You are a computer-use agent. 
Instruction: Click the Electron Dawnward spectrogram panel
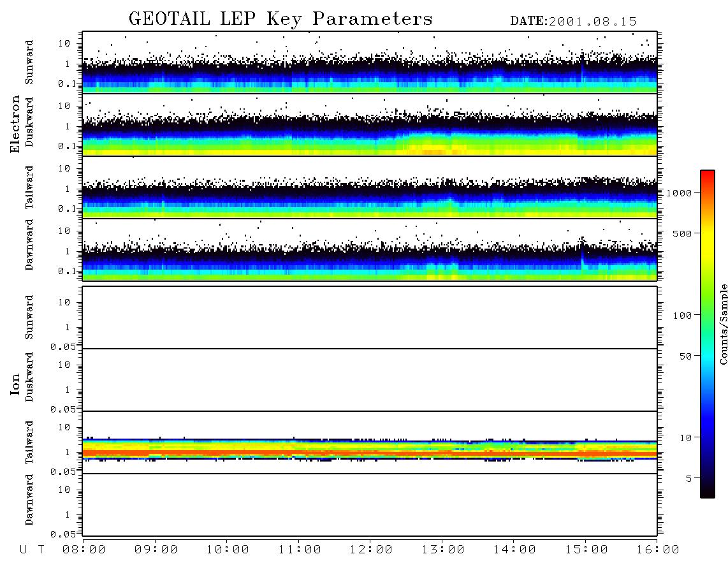[x=370, y=250]
